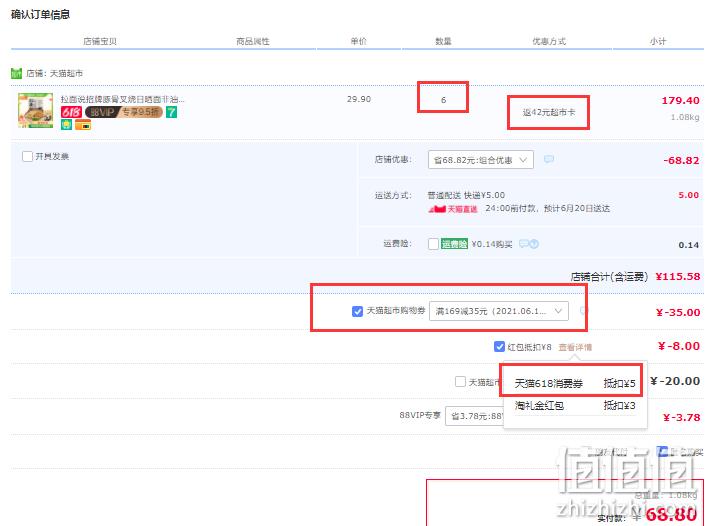Click the 店铺宝贝 column header
Screen dimensions: 706x526
[x=100, y=41]
